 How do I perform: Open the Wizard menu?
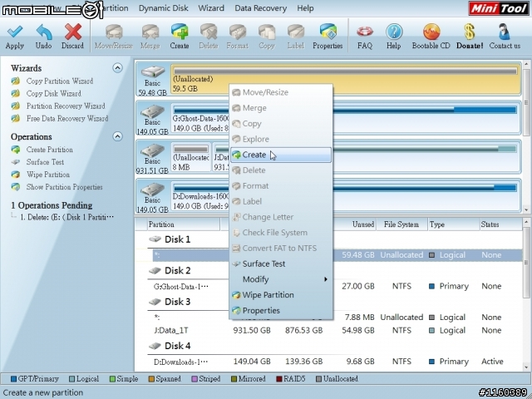tap(211, 8)
